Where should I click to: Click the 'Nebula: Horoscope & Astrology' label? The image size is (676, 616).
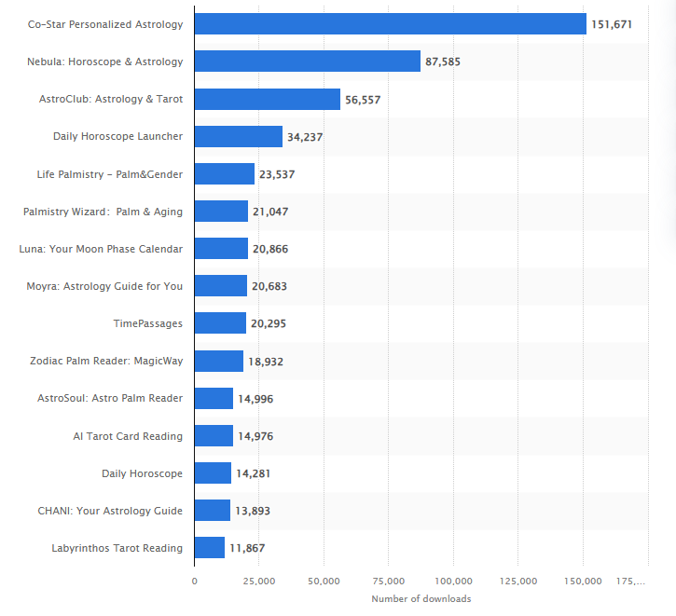pyautogui.click(x=104, y=62)
